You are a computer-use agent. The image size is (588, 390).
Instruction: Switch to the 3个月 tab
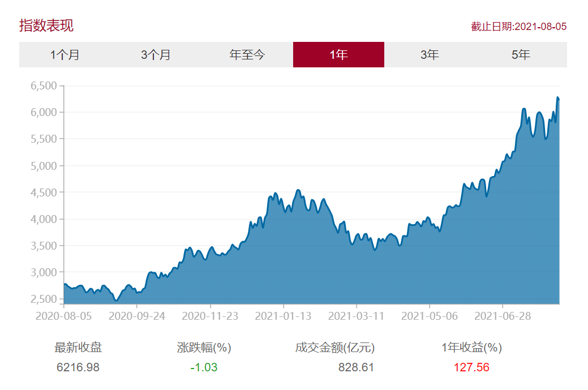coord(156,55)
